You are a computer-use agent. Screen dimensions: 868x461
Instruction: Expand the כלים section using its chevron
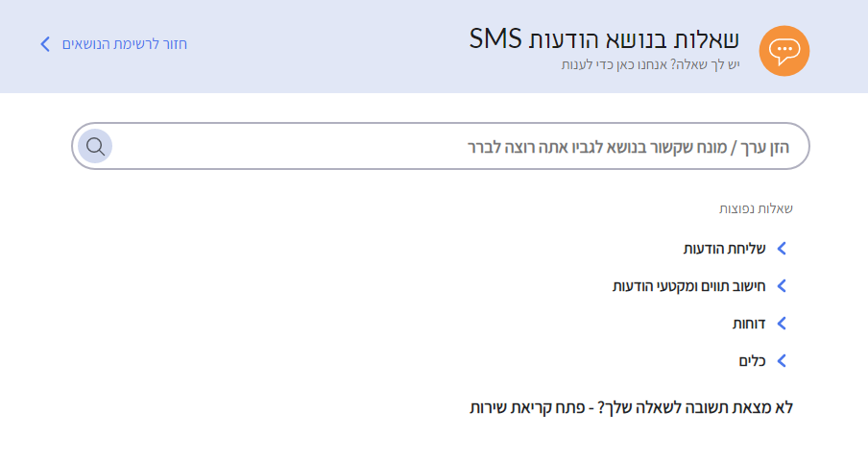(x=782, y=361)
